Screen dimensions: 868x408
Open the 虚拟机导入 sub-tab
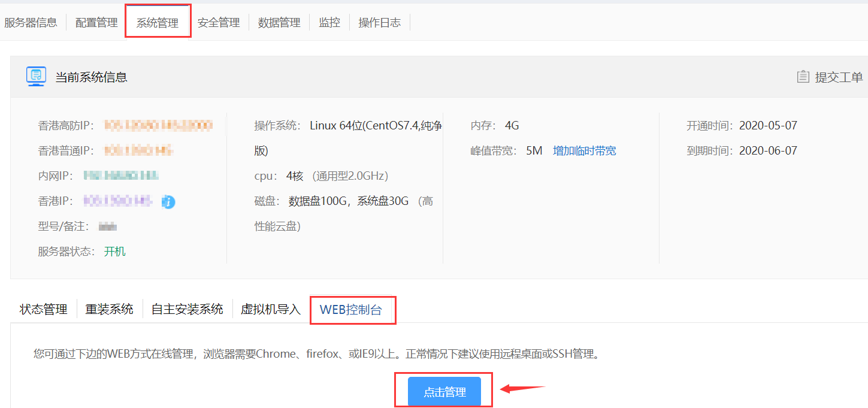coord(271,309)
